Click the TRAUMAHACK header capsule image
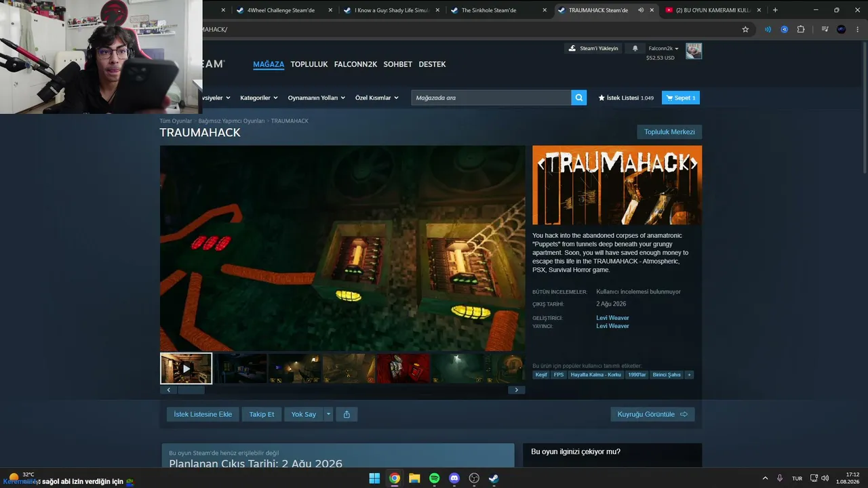Image resolution: width=868 pixels, height=488 pixels. click(617, 185)
